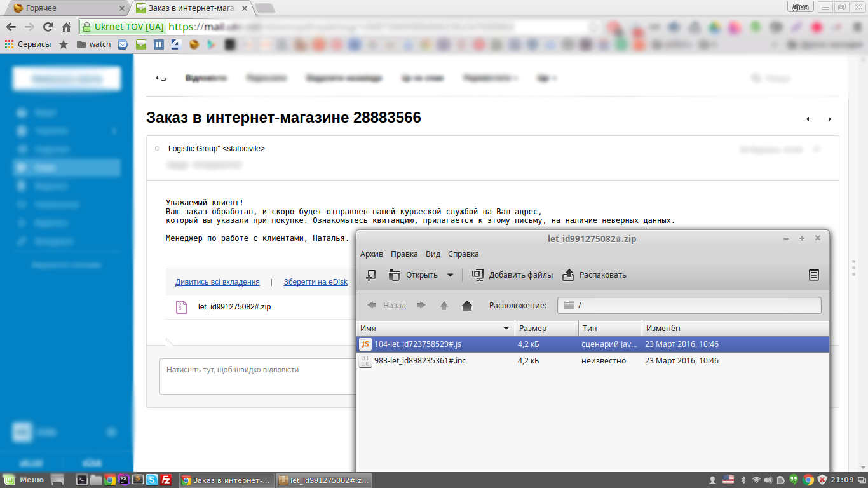Click the Extract (Распаковать) archive button
The image size is (868, 488).
(595, 275)
